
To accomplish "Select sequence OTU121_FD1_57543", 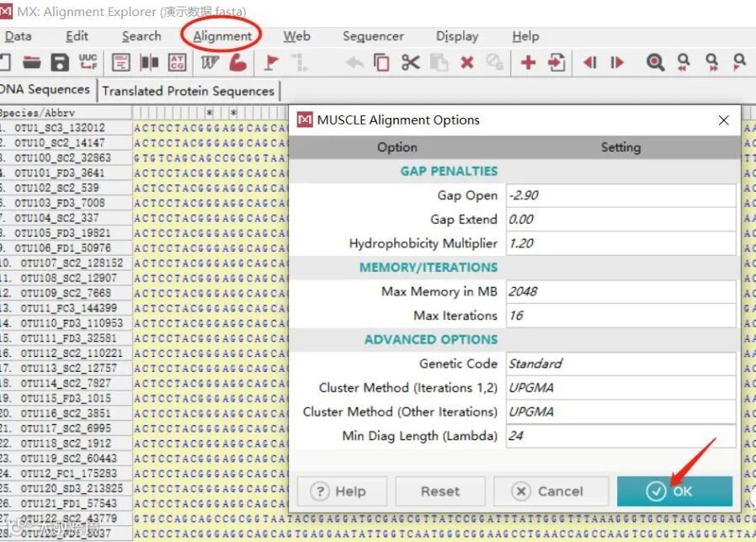I will pos(68,503).
